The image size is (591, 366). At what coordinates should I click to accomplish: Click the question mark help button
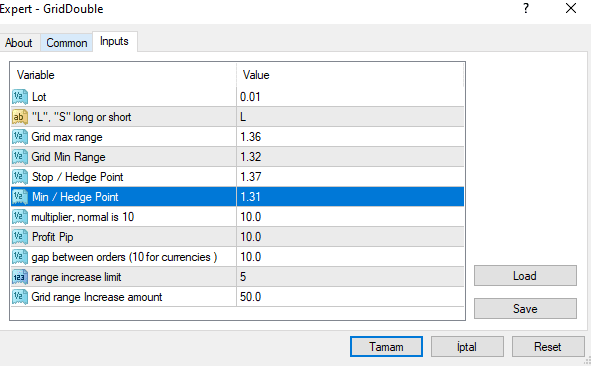[x=526, y=8]
